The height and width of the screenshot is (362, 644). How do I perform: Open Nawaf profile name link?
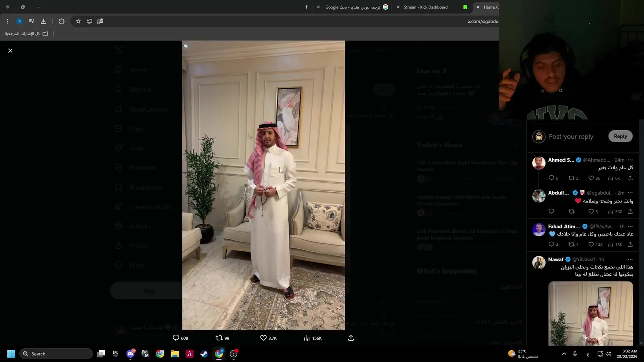(556, 260)
